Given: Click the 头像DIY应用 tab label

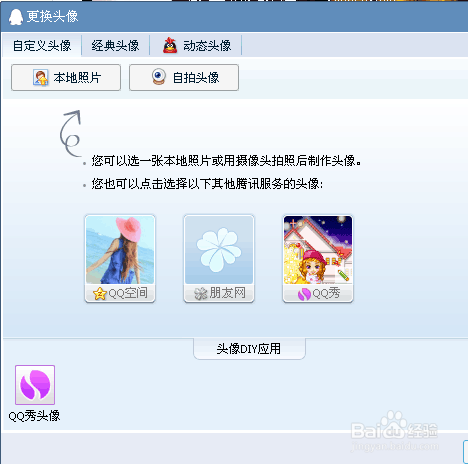Looking at the screenshot, I should (x=249, y=349).
